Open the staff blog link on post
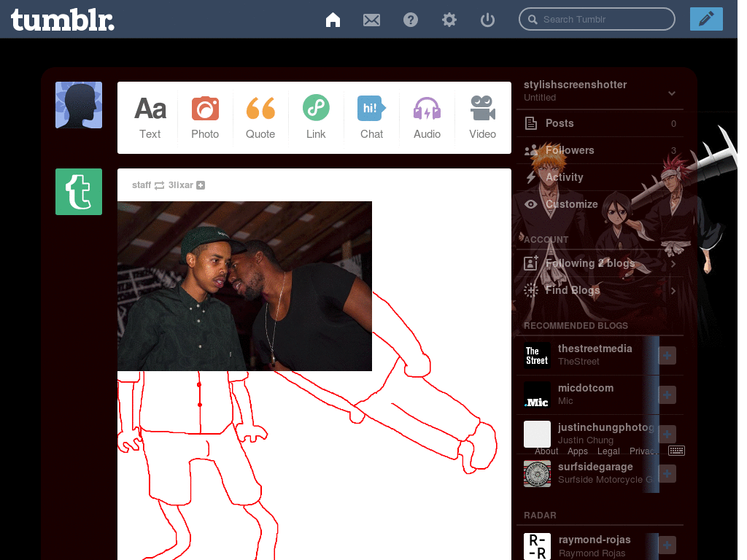Viewport: 747px width, 560px height. (x=142, y=185)
